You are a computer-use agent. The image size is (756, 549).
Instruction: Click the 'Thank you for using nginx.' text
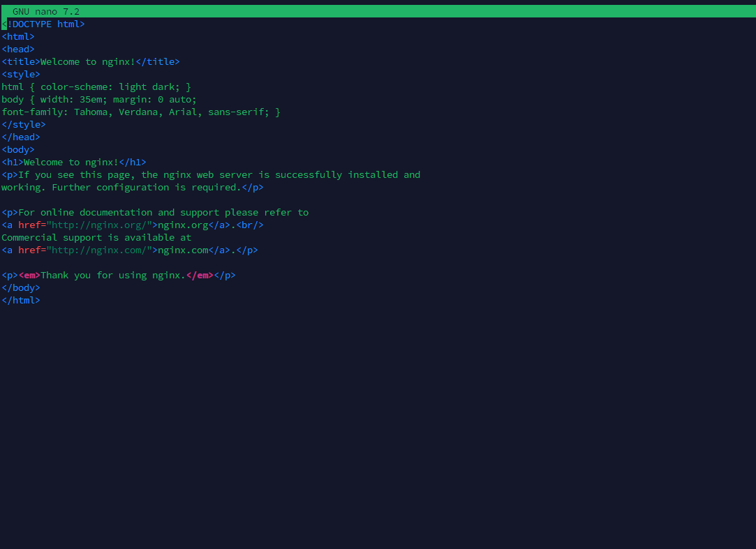point(112,276)
